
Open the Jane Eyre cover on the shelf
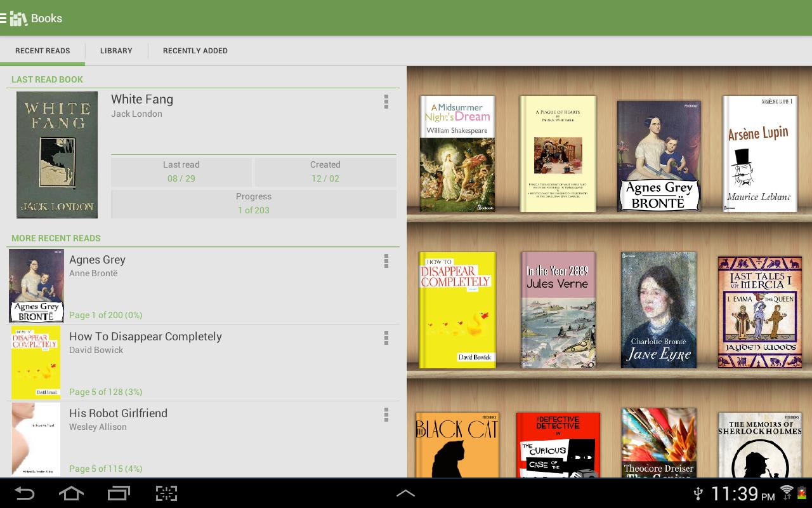pyautogui.click(x=658, y=311)
